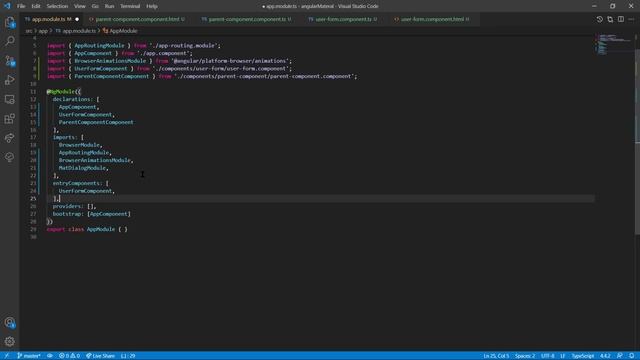640x360 pixels.
Task: Open the File menu
Action: 21,6
